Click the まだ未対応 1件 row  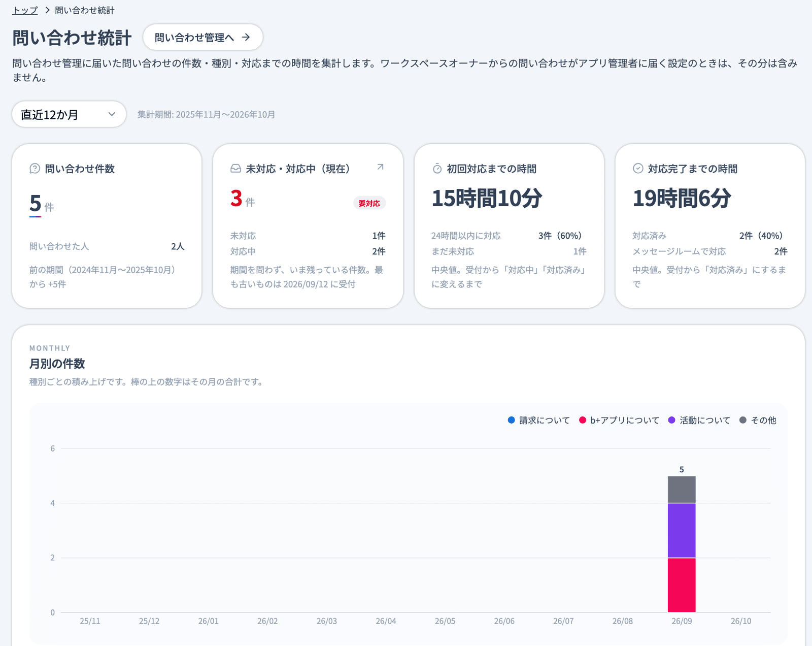tap(509, 251)
